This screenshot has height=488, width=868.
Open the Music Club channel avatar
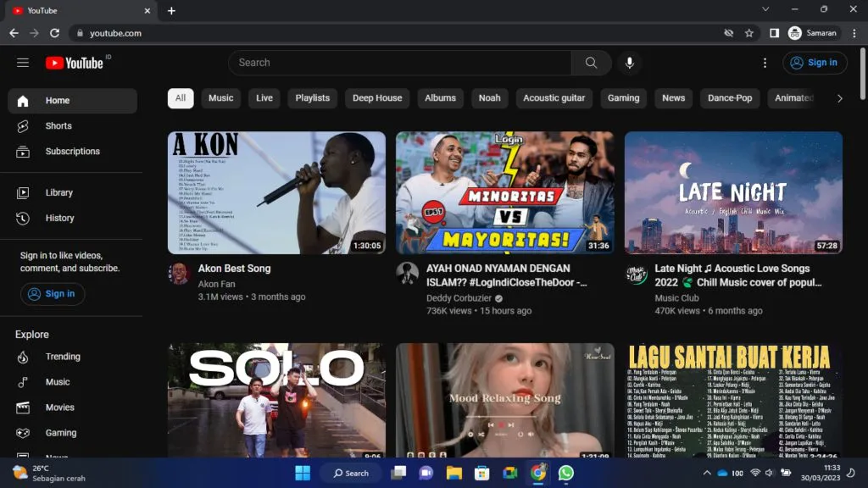coord(636,274)
